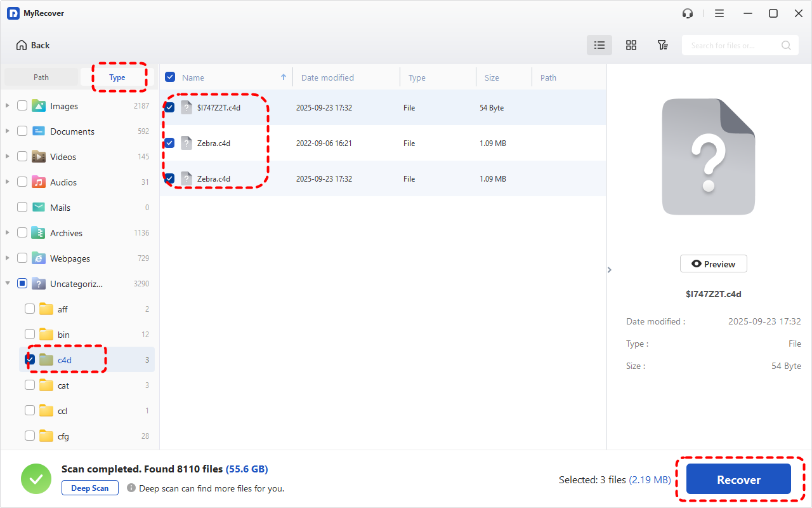Go Back to the previous screen
This screenshot has width=812, height=508.
[33, 45]
